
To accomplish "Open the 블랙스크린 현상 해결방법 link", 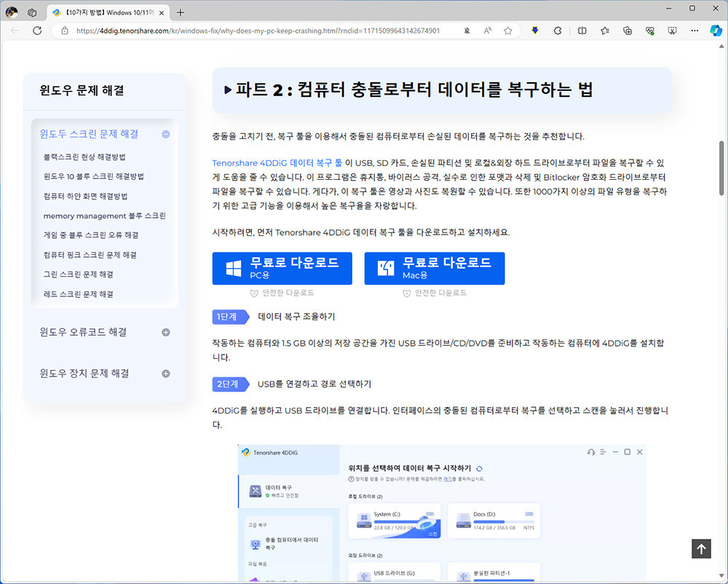I will coord(84,157).
